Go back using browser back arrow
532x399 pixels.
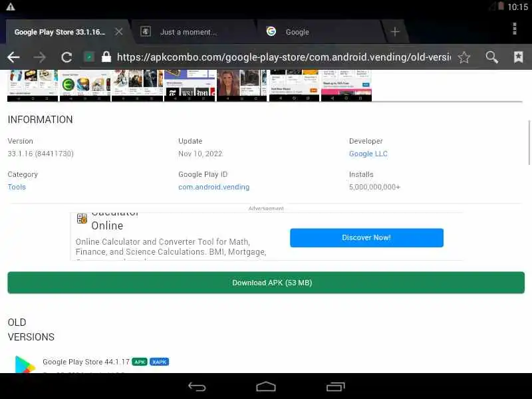(x=13, y=57)
